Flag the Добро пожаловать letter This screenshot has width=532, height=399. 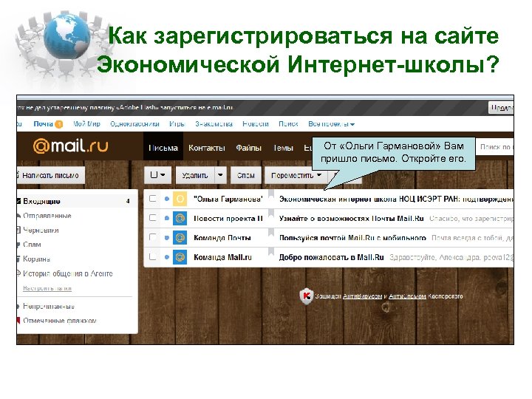click(x=271, y=252)
